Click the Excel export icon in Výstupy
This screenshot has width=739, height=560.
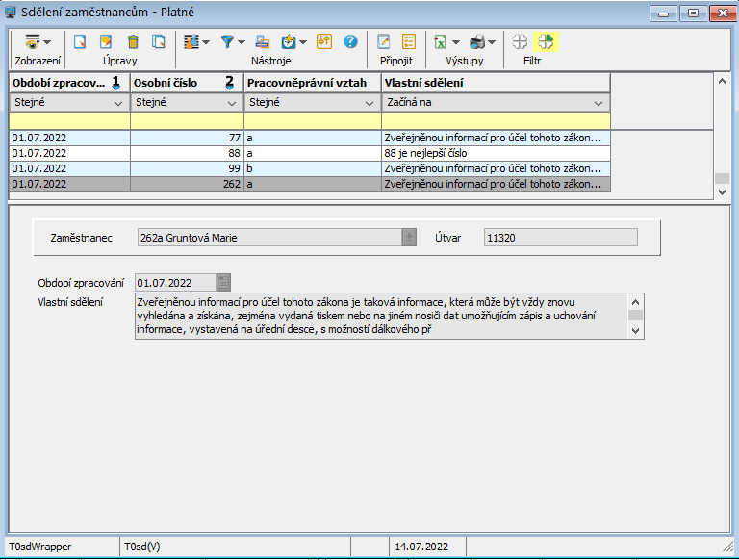[x=440, y=41]
